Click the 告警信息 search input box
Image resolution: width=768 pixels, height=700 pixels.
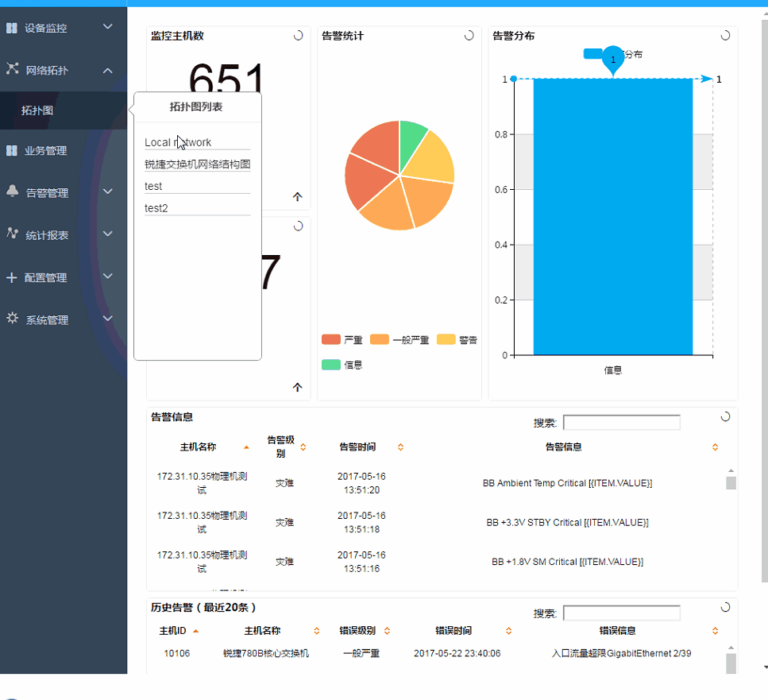pos(622,422)
